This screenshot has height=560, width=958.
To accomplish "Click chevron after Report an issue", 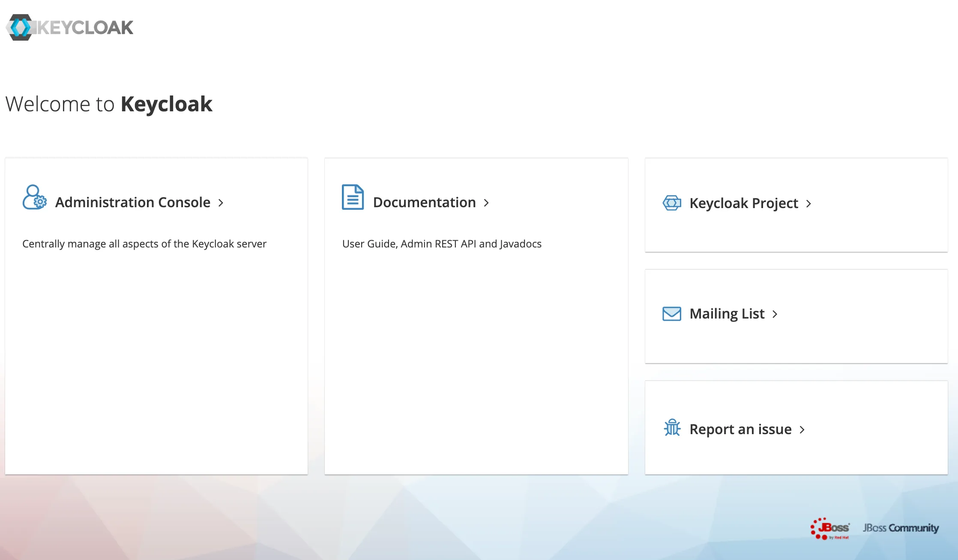I will [x=802, y=430].
